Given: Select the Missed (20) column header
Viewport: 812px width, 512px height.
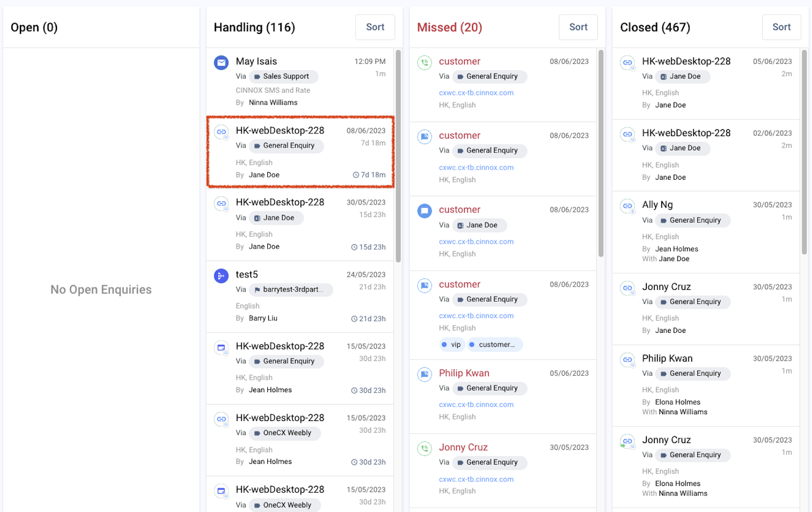Looking at the screenshot, I should [449, 27].
